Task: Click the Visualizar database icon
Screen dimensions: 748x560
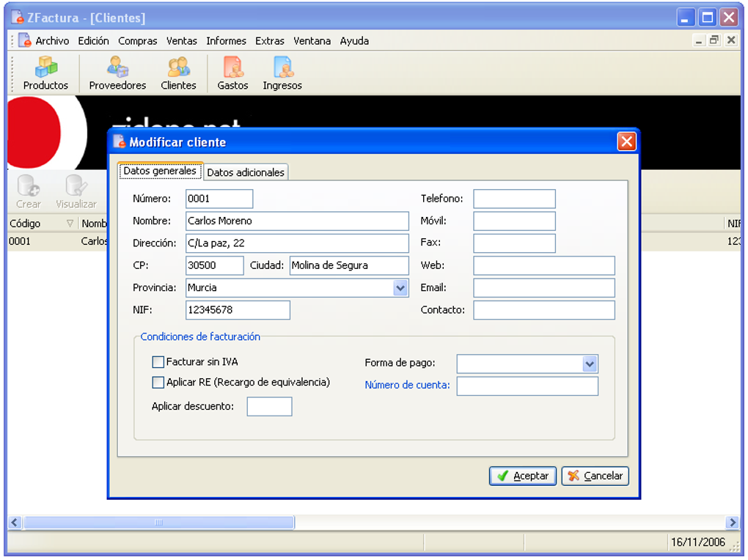Action: [76, 192]
